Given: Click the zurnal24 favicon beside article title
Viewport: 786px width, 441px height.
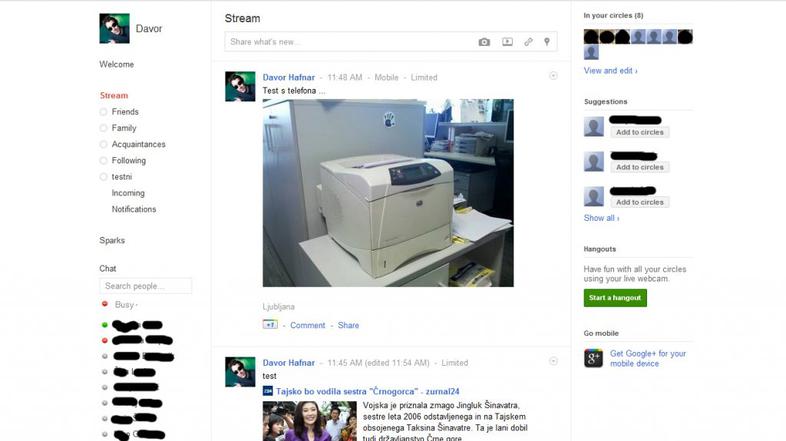Looking at the screenshot, I should coord(268,391).
